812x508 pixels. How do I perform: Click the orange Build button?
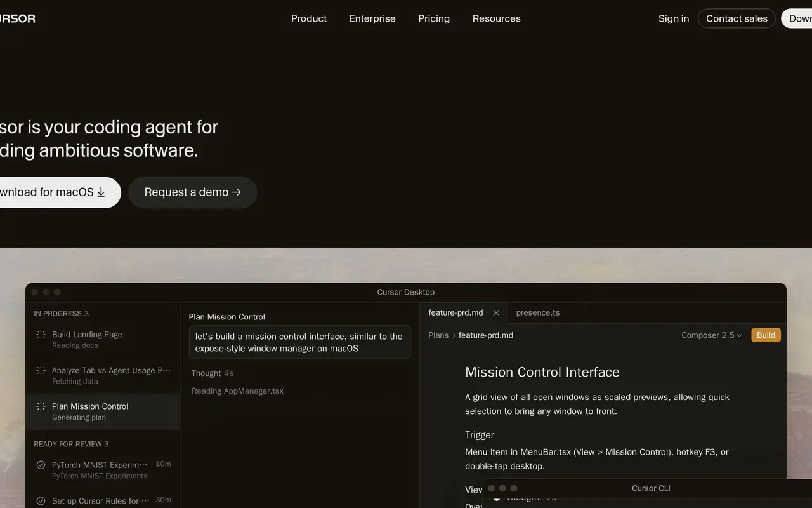766,335
